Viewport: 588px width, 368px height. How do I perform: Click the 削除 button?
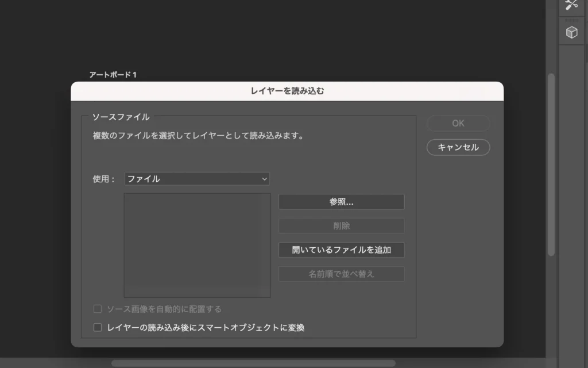click(x=341, y=226)
